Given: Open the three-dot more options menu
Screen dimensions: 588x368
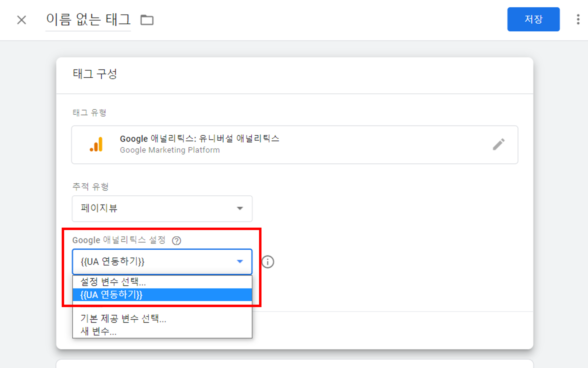Looking at the screenshot, I should coord(578,19).
